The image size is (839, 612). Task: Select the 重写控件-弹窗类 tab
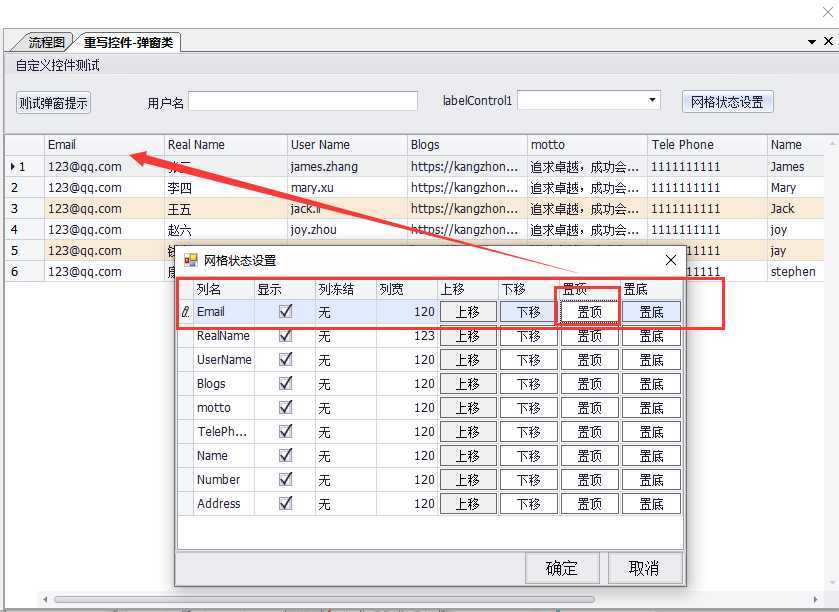point(128,42)
